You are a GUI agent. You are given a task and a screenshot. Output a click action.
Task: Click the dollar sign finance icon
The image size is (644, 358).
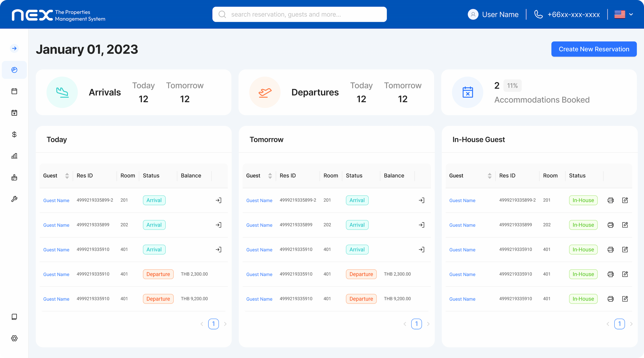14,134
